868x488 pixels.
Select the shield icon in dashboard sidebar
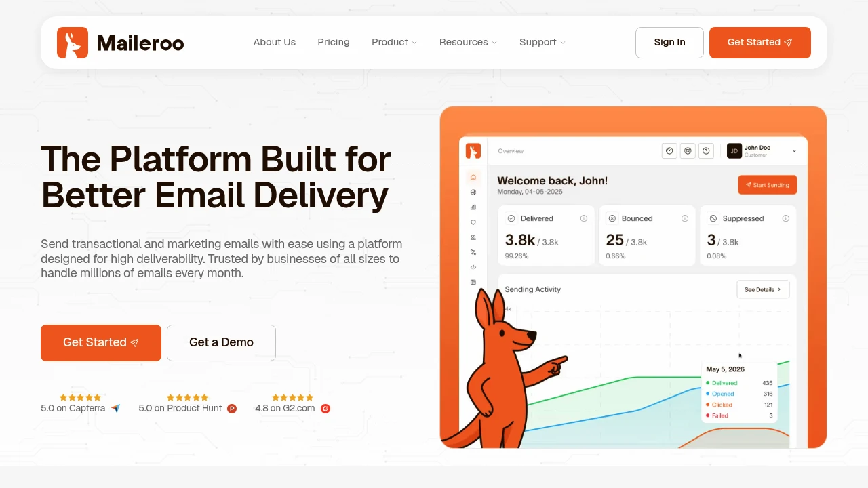[473, 222]
